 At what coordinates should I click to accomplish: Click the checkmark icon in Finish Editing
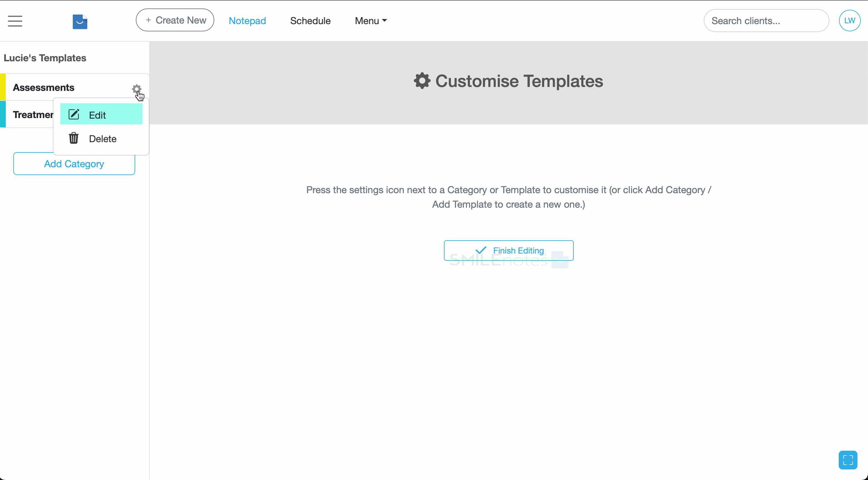[x=481, y=250]
